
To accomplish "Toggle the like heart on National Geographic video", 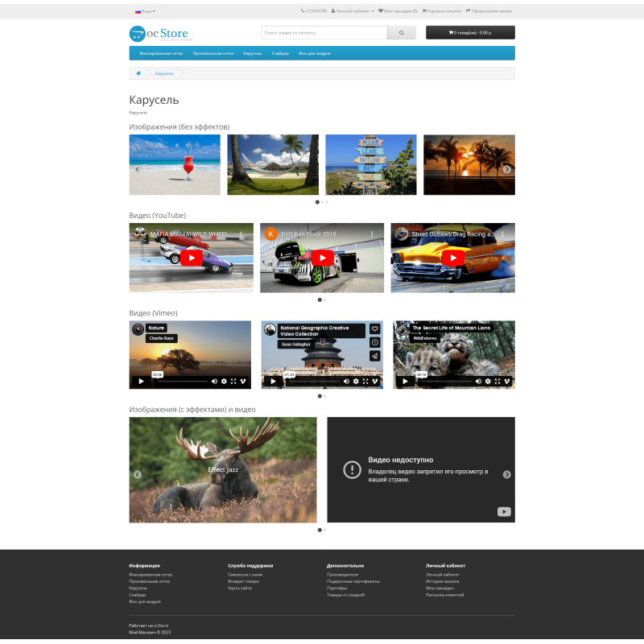I will pos(375,328).
